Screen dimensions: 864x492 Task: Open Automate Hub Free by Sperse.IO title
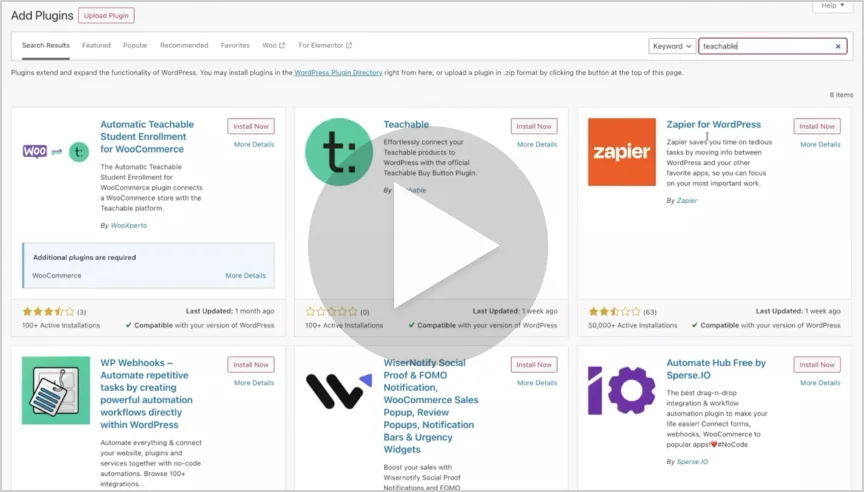[716, 369]
